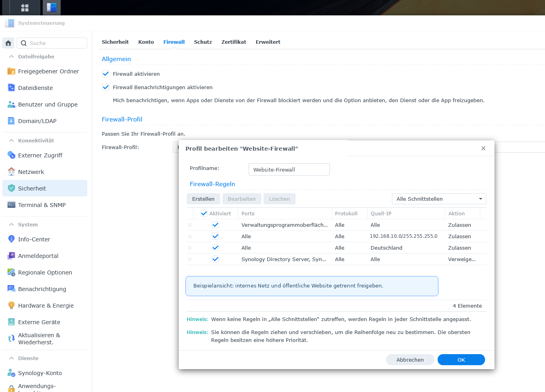The image size is (545, 392).
Task: Open Externer Zugriff icon
Action: click(x=11, y=155)
